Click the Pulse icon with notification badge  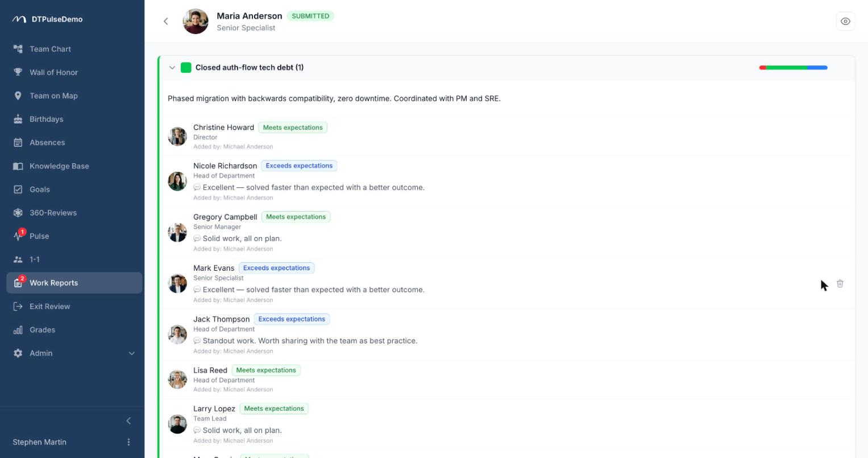click(19, 235)
